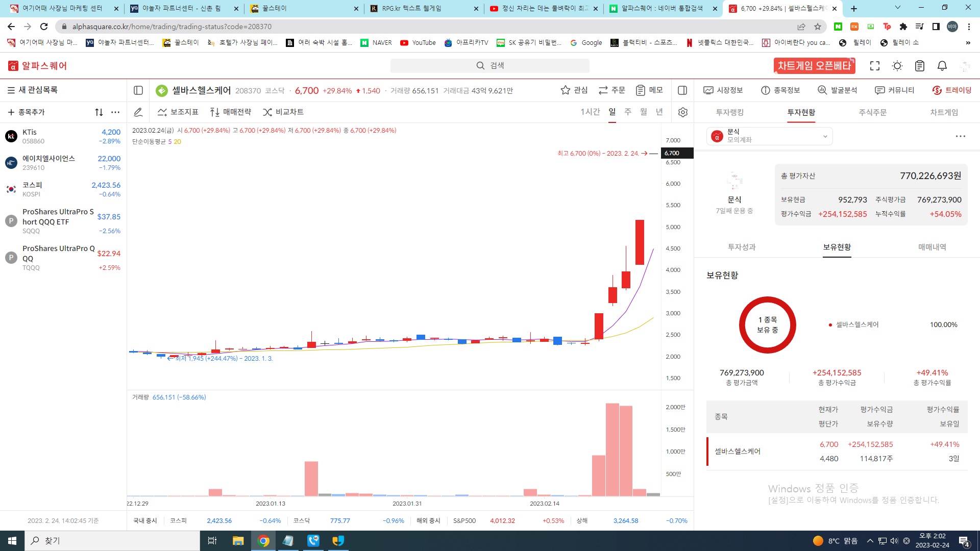This screenshot has width=980, height=551.
Task: Click the 셀바스헬스케어 stock logo icon
Action: pos(162,91)
